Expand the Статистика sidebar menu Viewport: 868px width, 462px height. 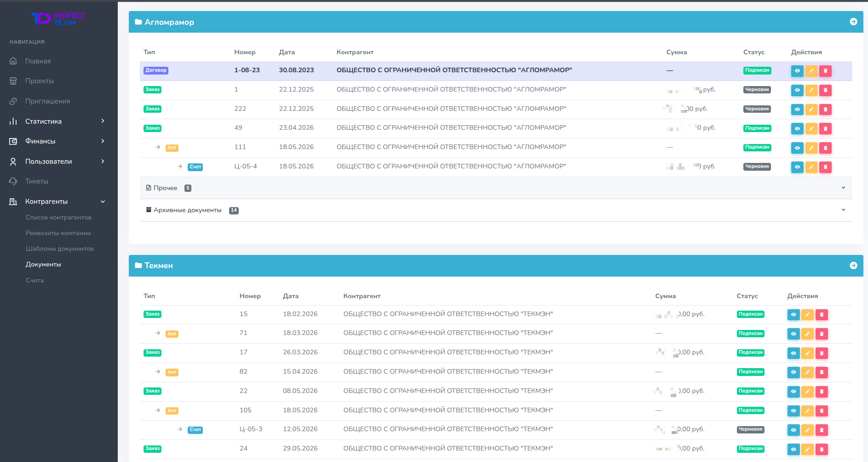pyautogui.click(x=59, y=121)
